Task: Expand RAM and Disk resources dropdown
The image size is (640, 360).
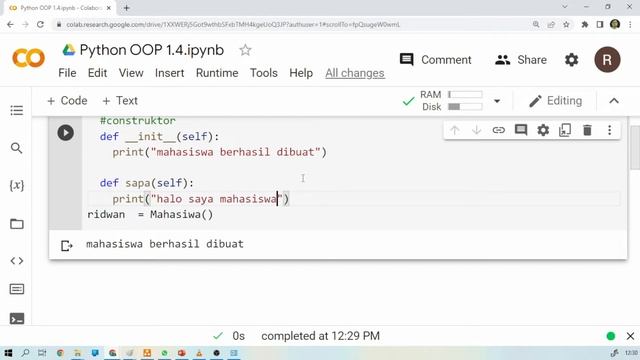Action: pyautogui.click(x=497, y=101)
